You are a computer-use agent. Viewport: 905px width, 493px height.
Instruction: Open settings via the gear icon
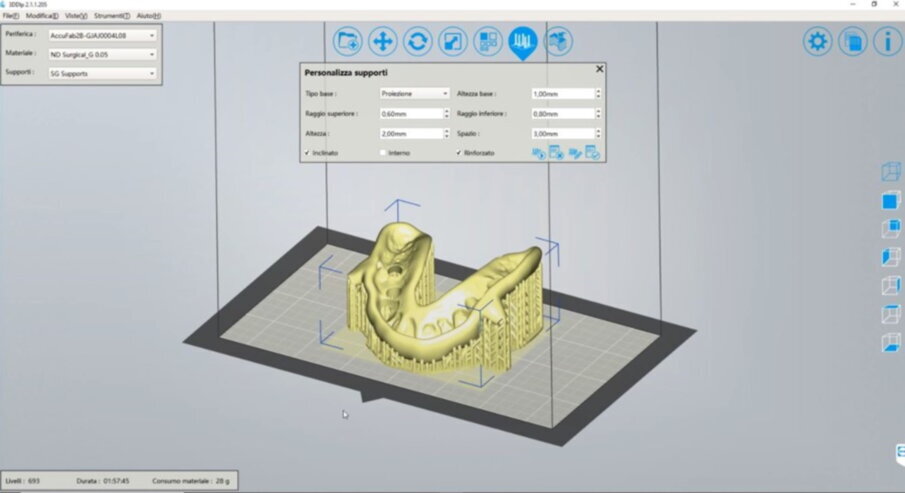click(x=818, y=41)
